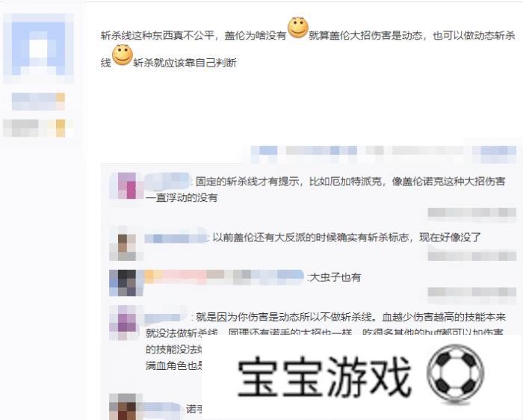Open username of the 固定的斩杀线才有提示 commenter
The height and width of the screenshot is (420, 523).
(x=167, y=181)
